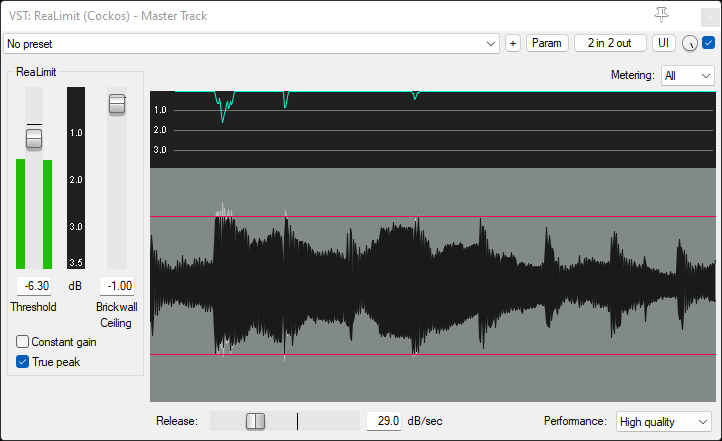Click the Brickwall Ceiling value field -1.00
This screenshot has height=441, width=722.
coord(117,286)
